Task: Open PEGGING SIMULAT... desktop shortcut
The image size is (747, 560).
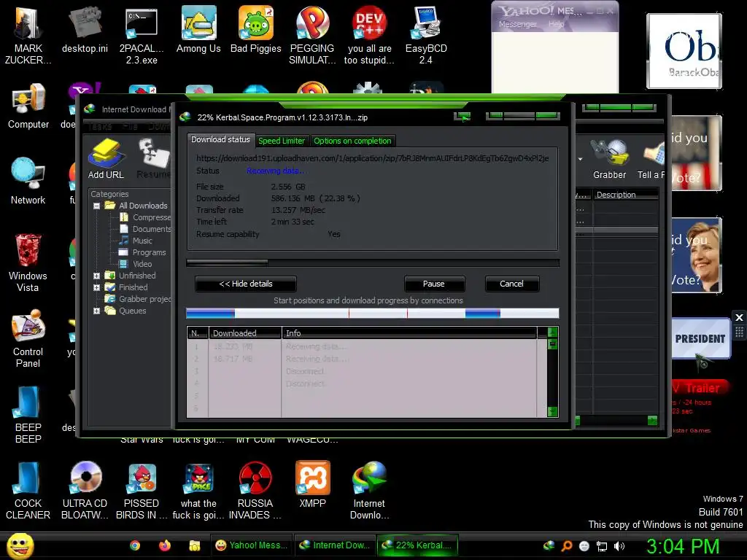Action: pyautogui.click(x=312, y=34)
